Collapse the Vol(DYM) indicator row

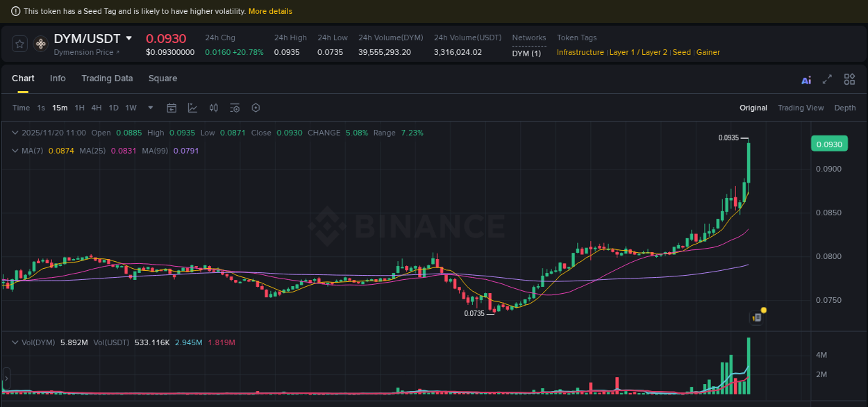(x=15, y=342)
